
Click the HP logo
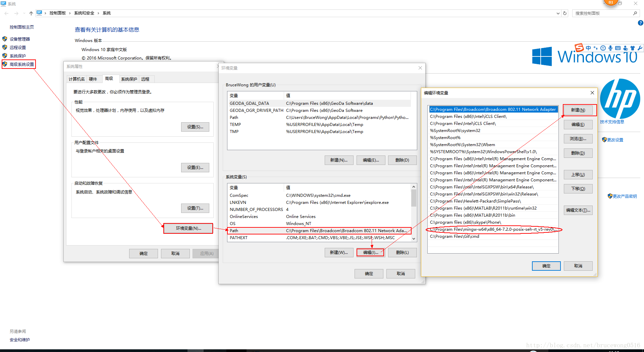pyautogui.click(x=620, y=98)
